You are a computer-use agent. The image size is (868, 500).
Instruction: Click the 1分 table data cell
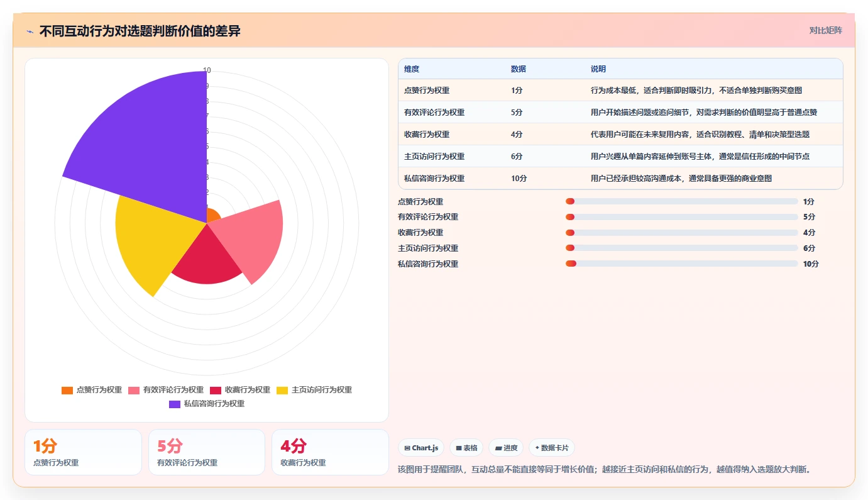click(x=517, y=90)
